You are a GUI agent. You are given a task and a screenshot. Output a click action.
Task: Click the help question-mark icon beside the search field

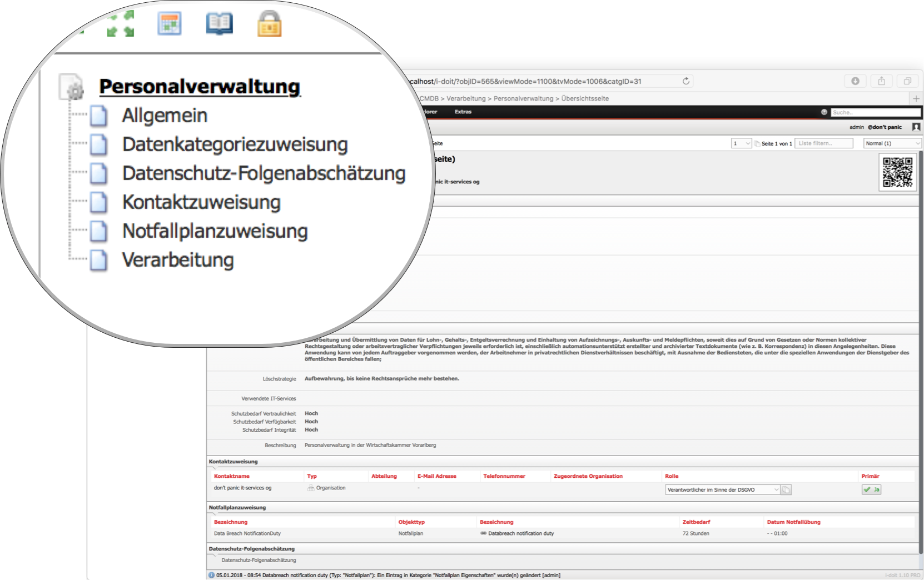click(x=824, y=112)
